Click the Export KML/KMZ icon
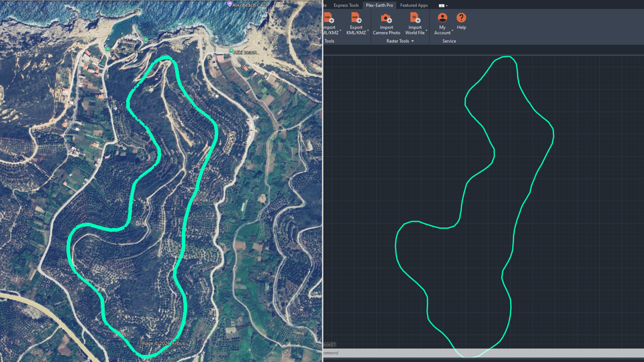This screenshot has width=644, height=362. (356, 18)
